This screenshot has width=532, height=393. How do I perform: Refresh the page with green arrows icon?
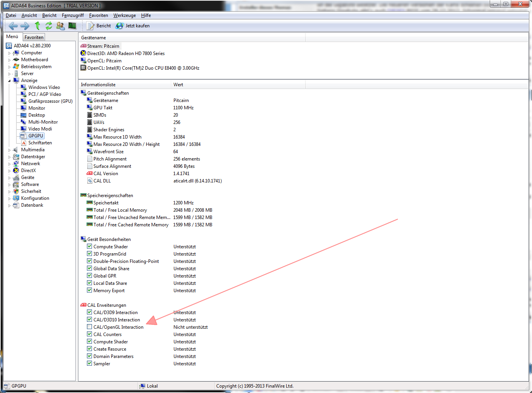coord(48,26)
